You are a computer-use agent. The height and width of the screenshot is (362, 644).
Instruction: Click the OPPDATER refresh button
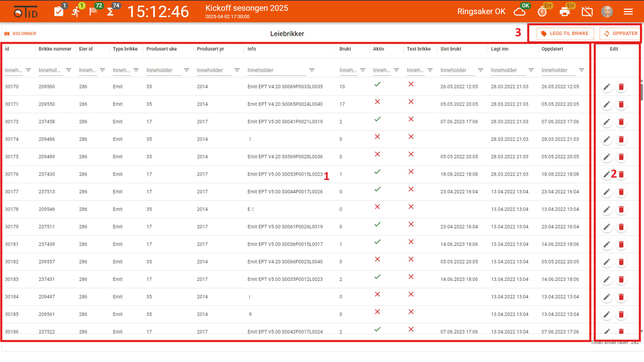620,34
